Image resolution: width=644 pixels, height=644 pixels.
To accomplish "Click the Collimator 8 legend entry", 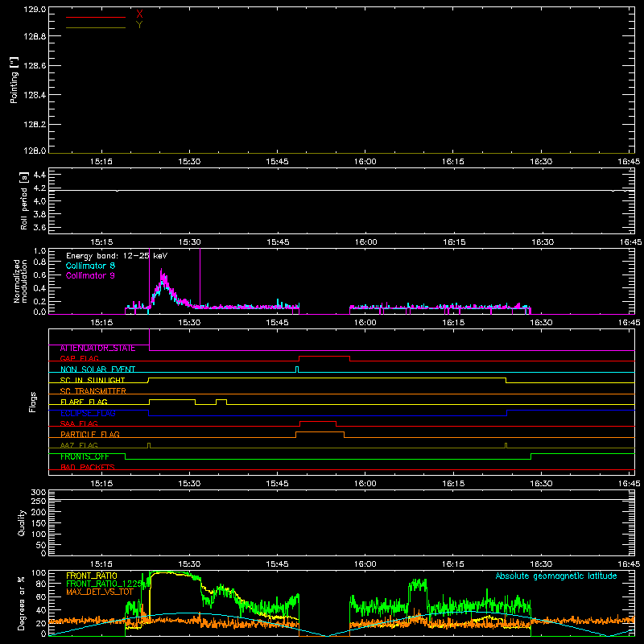I will click(90, 266).
